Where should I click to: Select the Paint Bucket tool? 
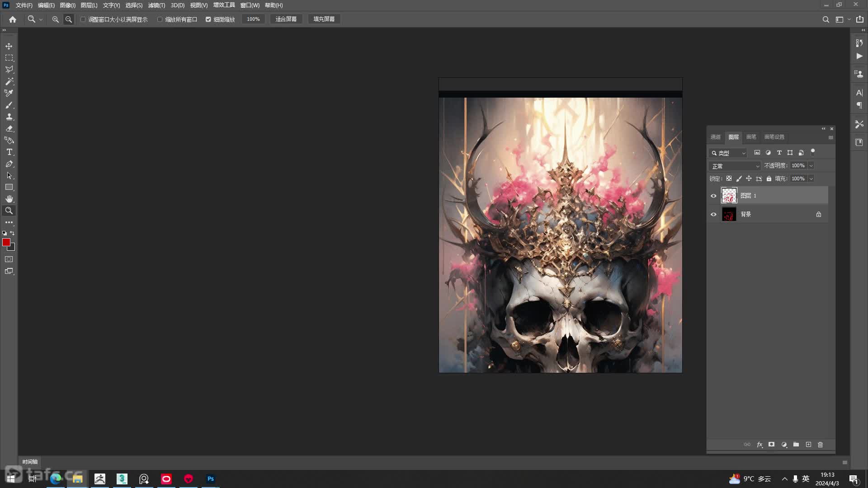coord(9,140)
